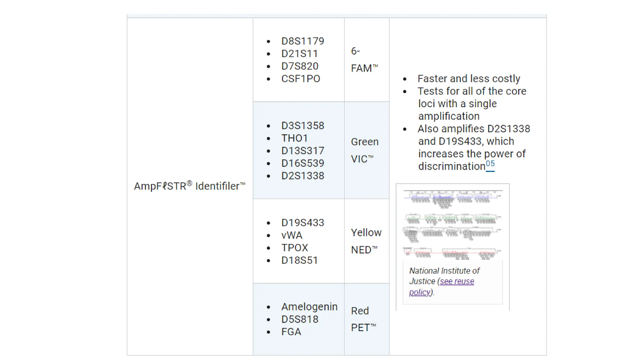Click the FGA locus entry
The height and width of the screenshot is (362, 644).
(291, 332)
